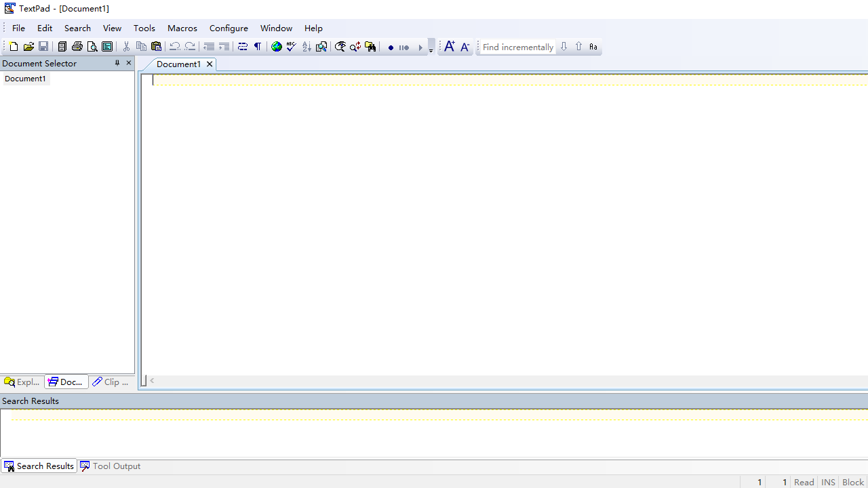The height and width of the screenshot is (488, 868).
Task: Toggle auto-hide pin on Document Selector
Action: tap(117, 63)
